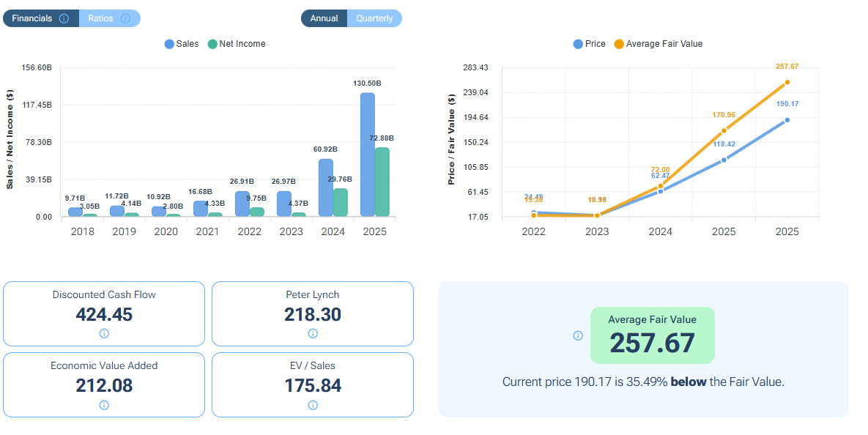Switch to the Financials tab
Screen dimensions: 868x435
32,18
